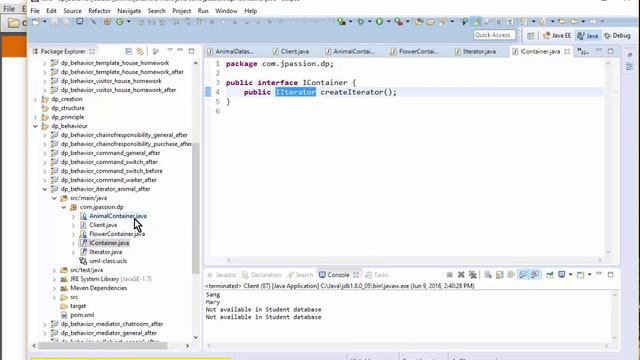Switch to FlowerContai... editor tab

pyautogui.click(x=415, y=51)
